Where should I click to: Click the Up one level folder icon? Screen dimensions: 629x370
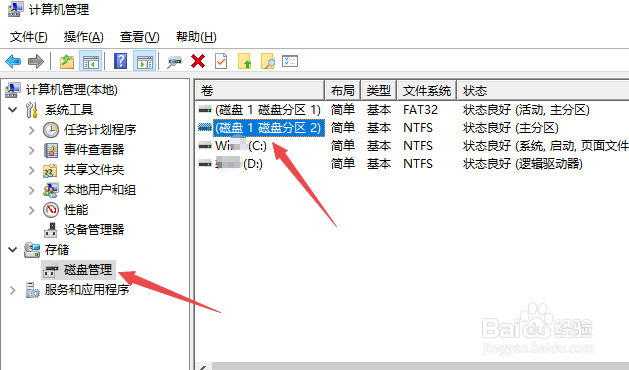tap(67, 61)
